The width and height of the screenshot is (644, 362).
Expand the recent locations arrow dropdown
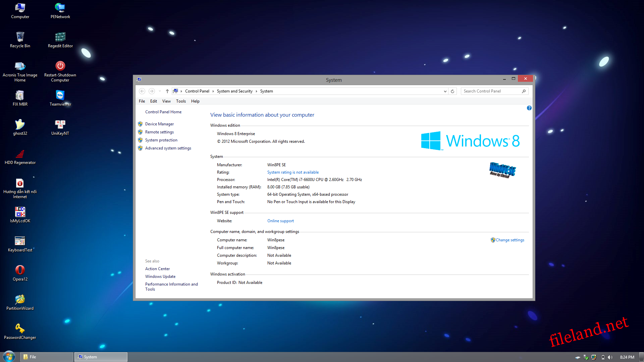160,91
